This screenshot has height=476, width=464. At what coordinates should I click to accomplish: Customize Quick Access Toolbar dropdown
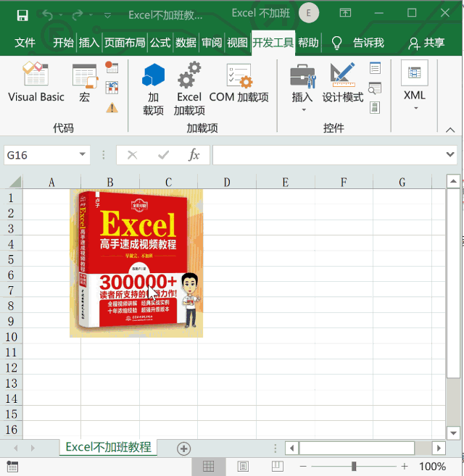point(107,15)
